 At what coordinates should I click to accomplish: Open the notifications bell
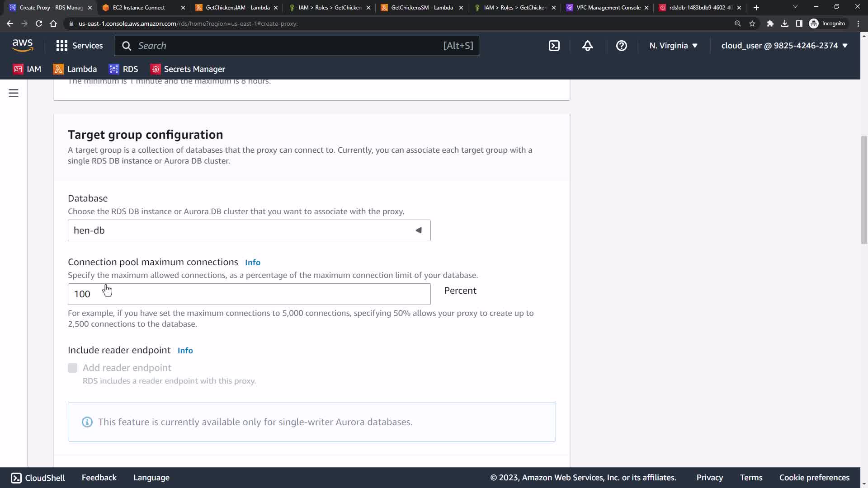point(587,46)
